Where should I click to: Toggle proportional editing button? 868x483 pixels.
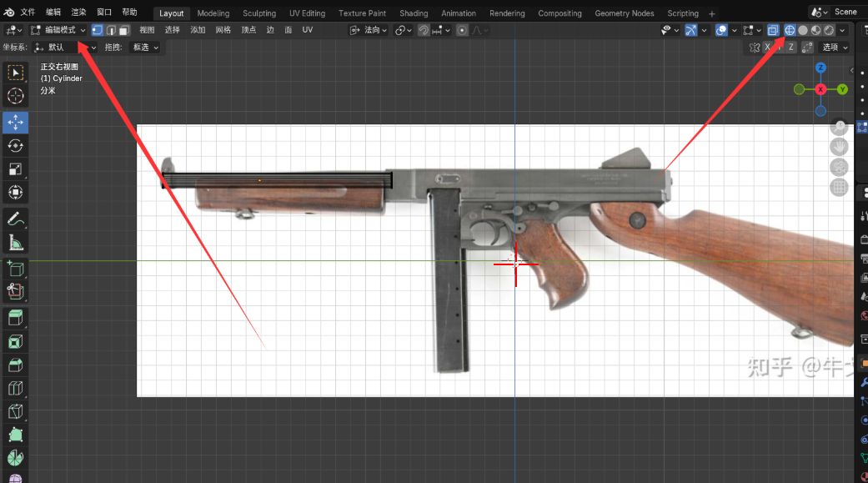pos(462,30)
